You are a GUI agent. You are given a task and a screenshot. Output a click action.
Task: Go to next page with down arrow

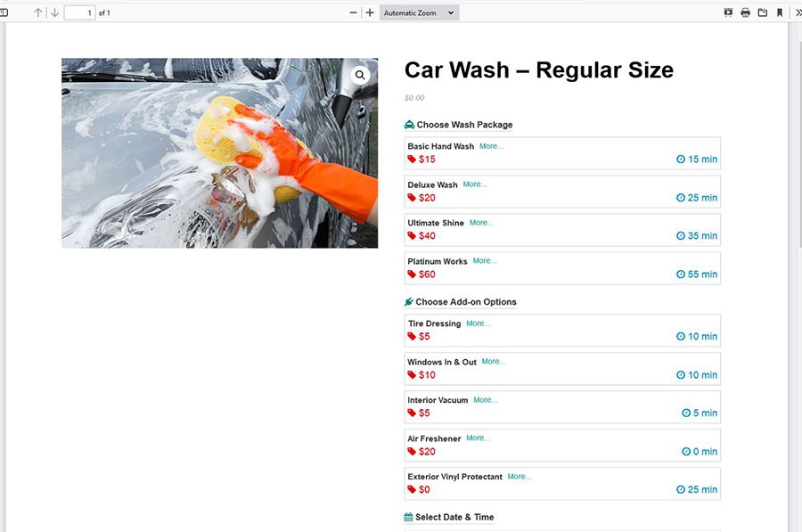point(54,12)
